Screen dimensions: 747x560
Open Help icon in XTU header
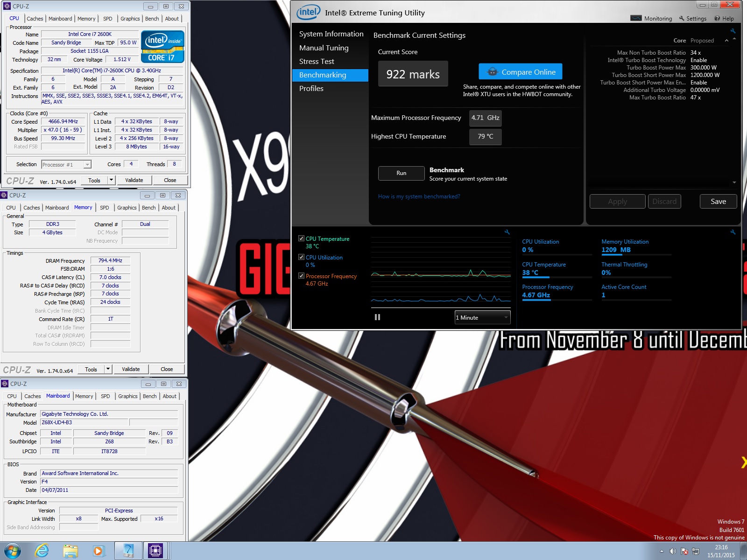[x=724, y=19]
